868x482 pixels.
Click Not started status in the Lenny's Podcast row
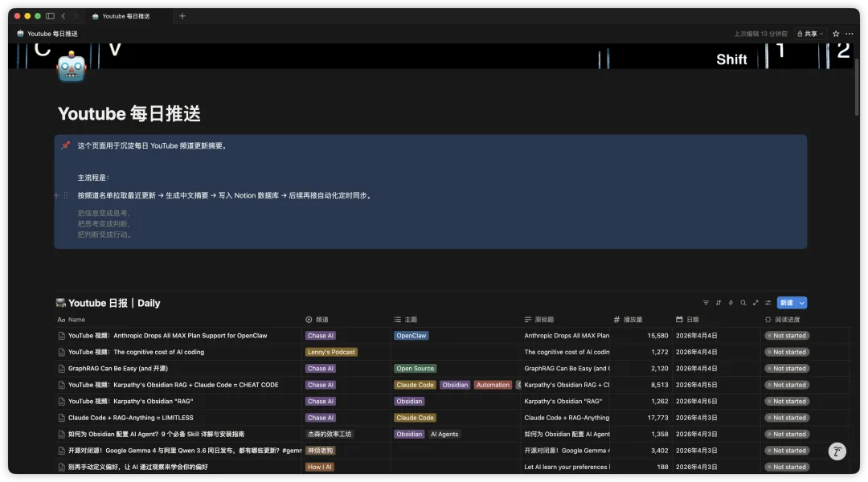[x=787, y=352]
